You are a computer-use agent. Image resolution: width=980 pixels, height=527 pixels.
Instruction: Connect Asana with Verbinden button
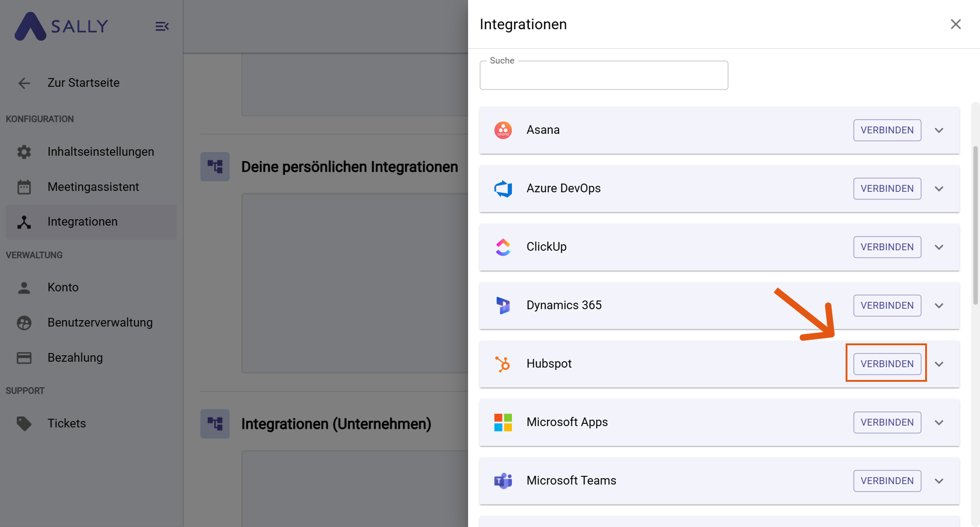click(x=887, y=130)
